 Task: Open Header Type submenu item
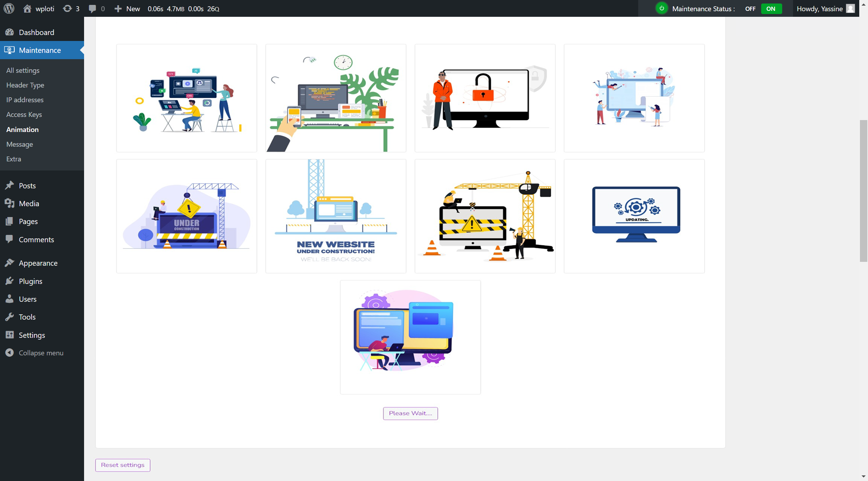click(x=25, y=85)
